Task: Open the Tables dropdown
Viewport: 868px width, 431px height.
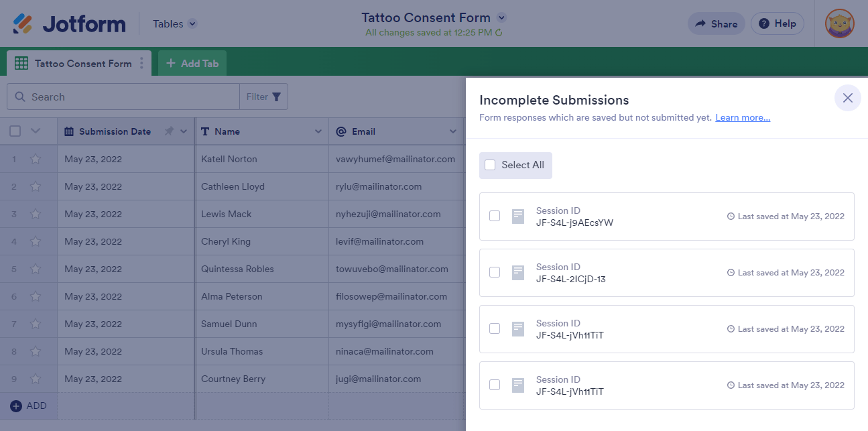Action: 192,24
